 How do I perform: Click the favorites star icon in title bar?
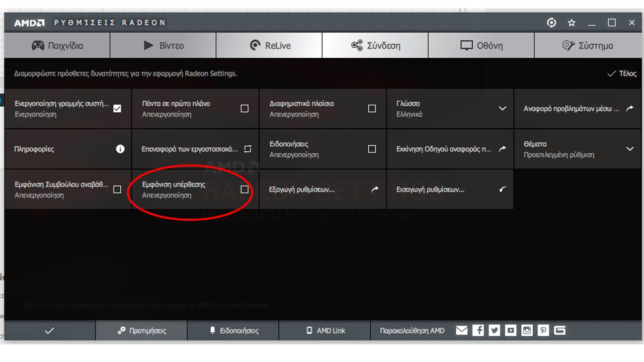pos(572,23)
